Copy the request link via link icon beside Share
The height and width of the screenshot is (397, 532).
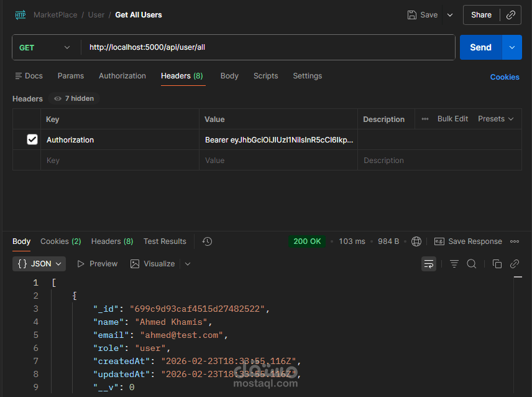coord(511,15)
